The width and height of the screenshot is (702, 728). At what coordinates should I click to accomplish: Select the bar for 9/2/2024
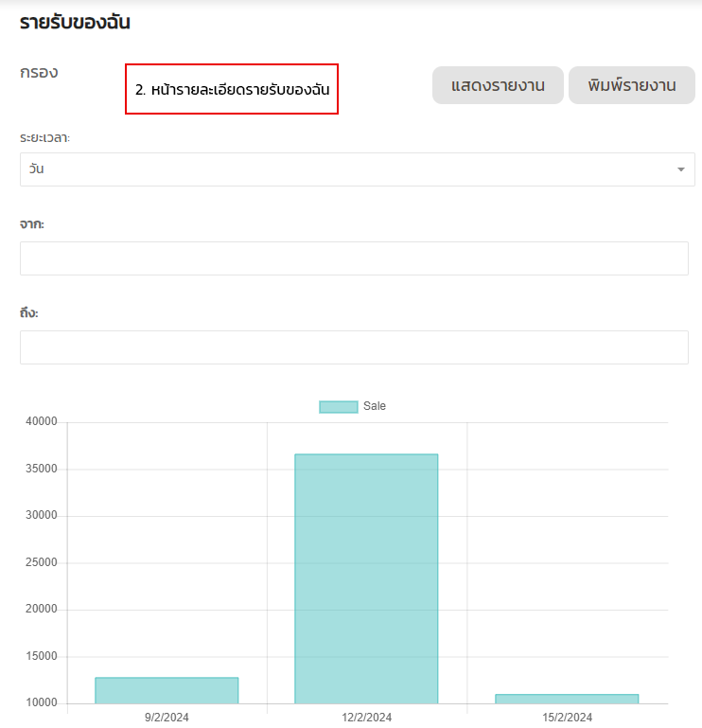167,690
